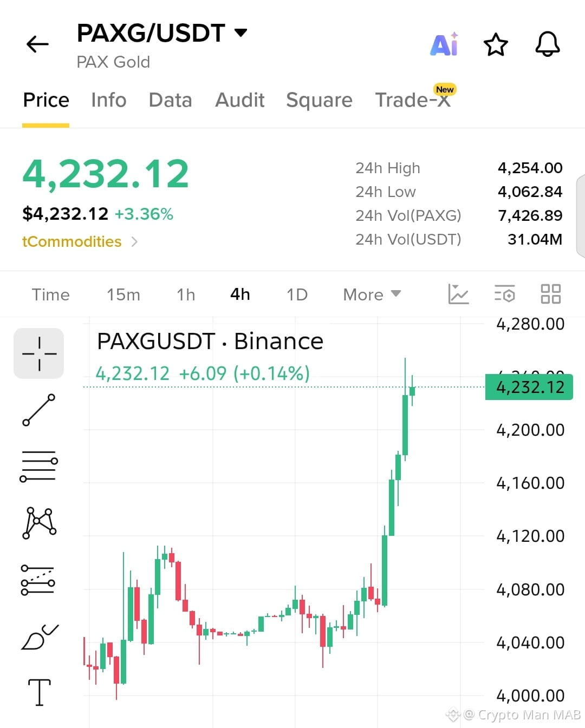Open the chart drawing tools icon

pyautogui.click(x=458, y=294)
